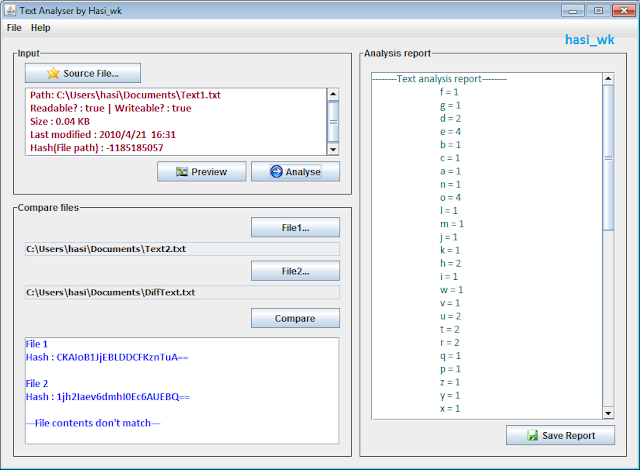Click the 'z = 1' report row
The height and width of the screenshot is (470, 640).
coord(450,382)
